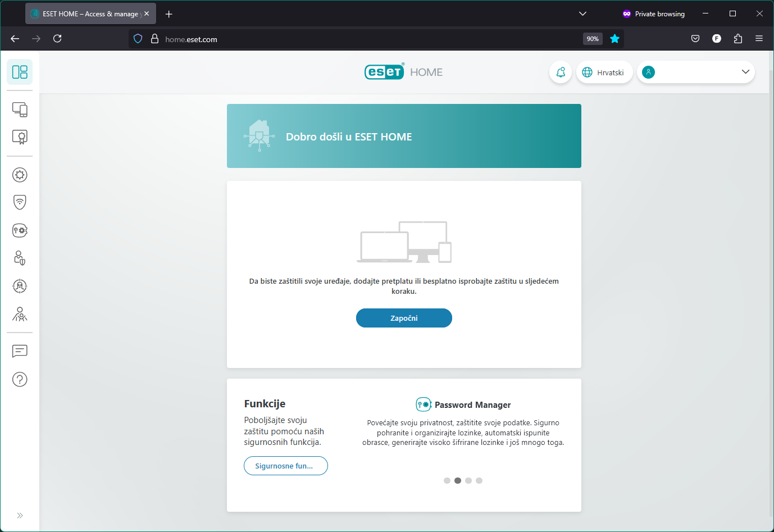
Task: Open the devices sidebar icon
Action: 20,110
